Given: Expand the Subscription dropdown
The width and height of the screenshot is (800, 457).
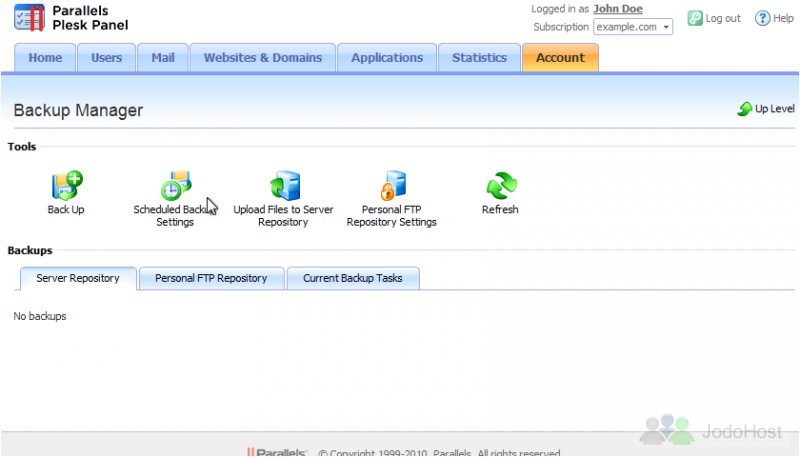Looking at the screenshot, I should (666, 27).
